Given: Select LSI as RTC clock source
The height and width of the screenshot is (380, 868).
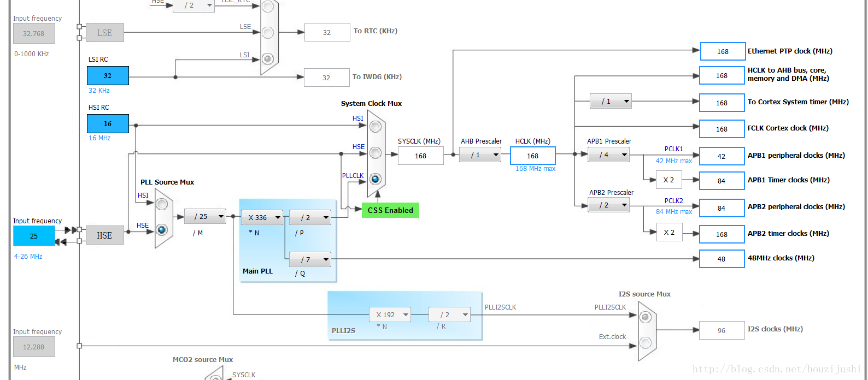Looking at the screenshot, I should tap(268, 58).
